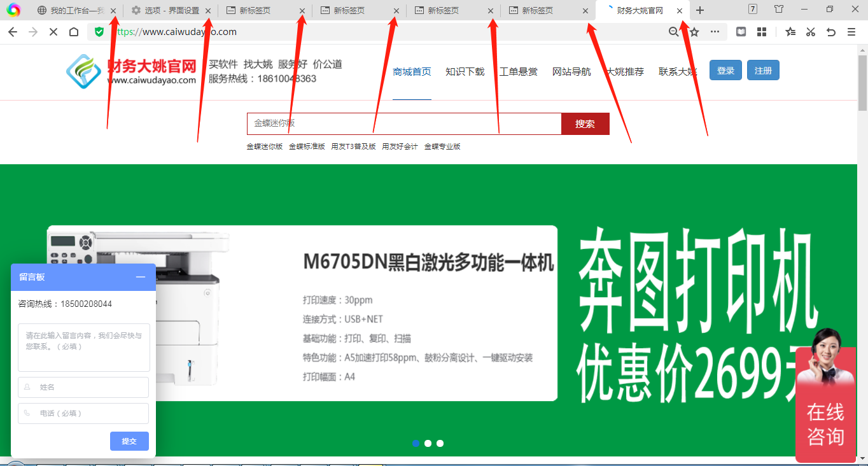Click the 注册 register button
868x466 pixels.
(x=763, y=71)
